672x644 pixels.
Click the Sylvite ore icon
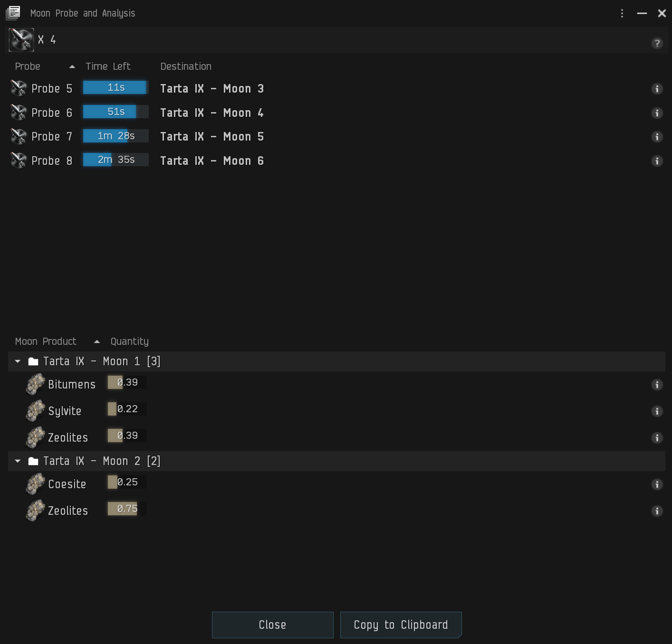[36, 411]
